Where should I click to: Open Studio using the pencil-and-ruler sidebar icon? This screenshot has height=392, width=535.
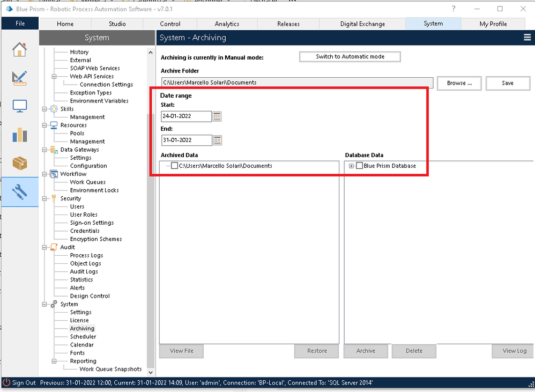[19, 78]
